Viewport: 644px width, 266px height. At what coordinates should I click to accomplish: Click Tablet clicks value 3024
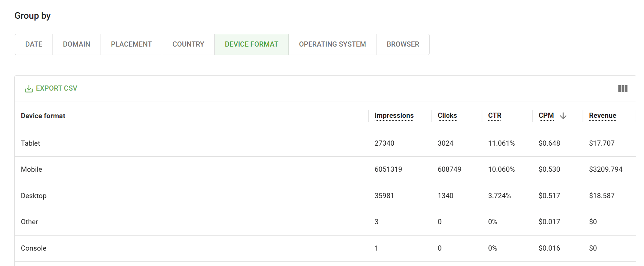point(445,143)
